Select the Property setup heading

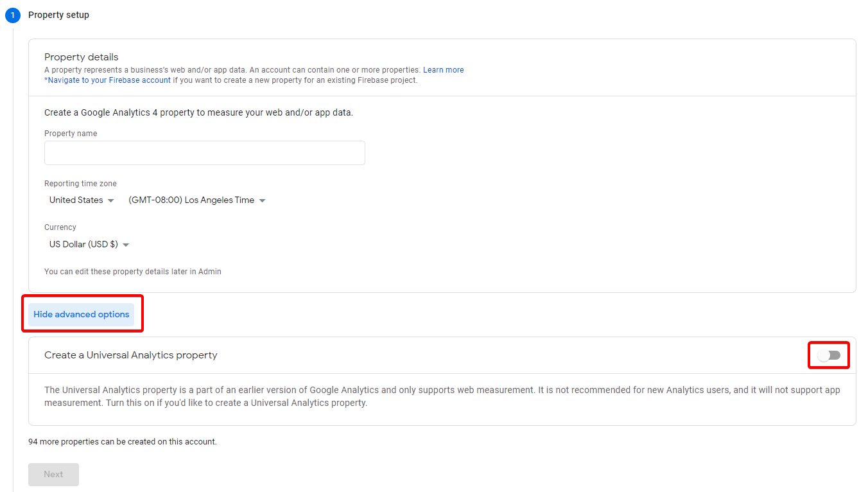point(58,15)
